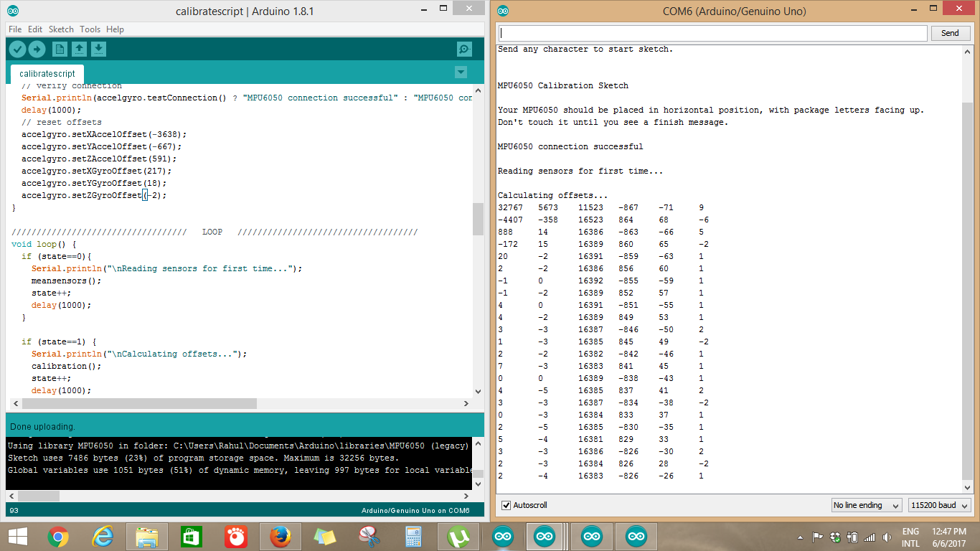The height and width of the screenshot is (551, 980).
Task: Click the Send button
Action: coord(950,33)
